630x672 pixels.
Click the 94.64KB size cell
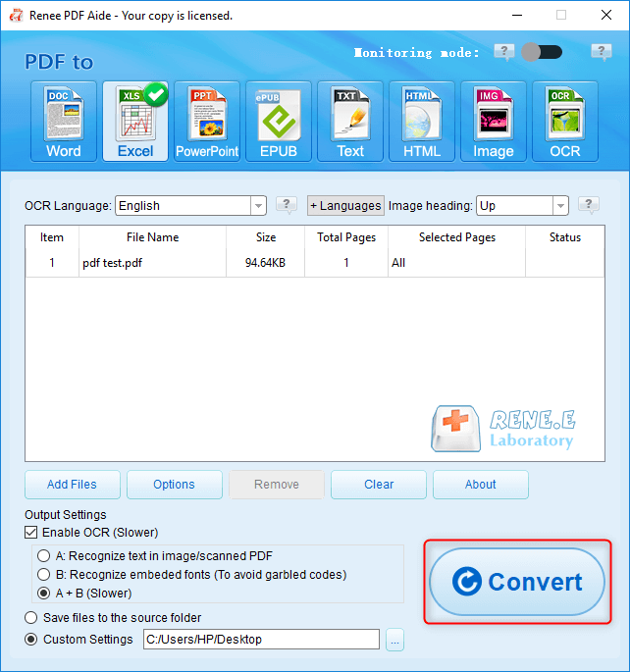click(265, 263)
